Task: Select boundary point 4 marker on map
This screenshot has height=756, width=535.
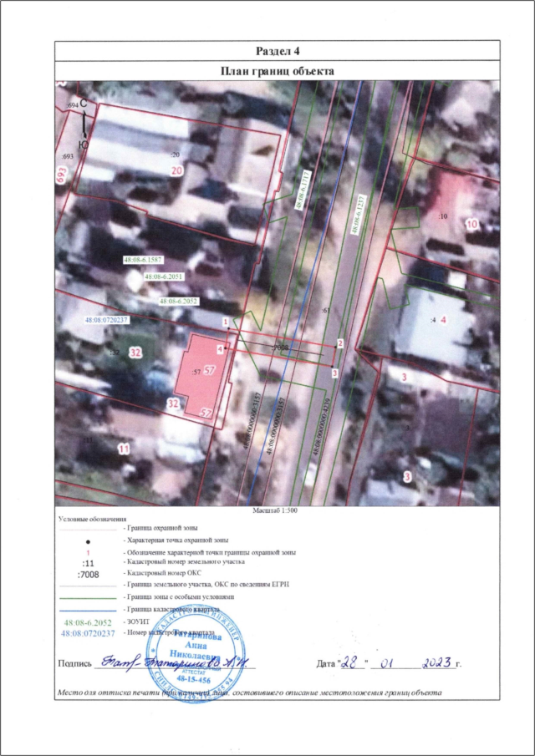Action: 220,348
